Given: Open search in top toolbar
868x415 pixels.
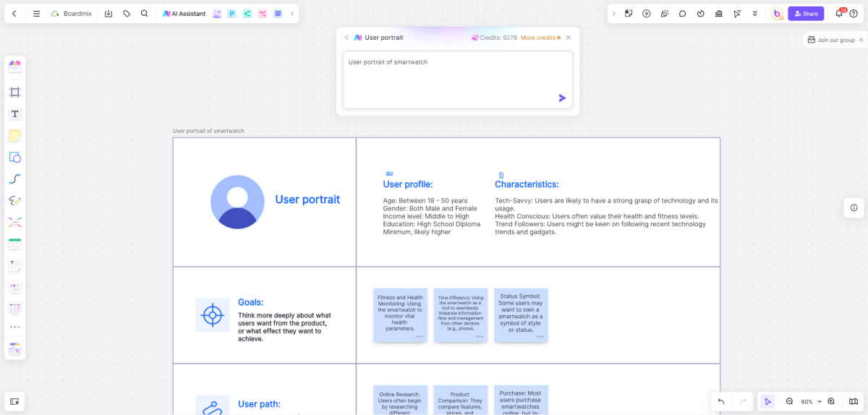Looking at the screenshot, I should point(145,14).
